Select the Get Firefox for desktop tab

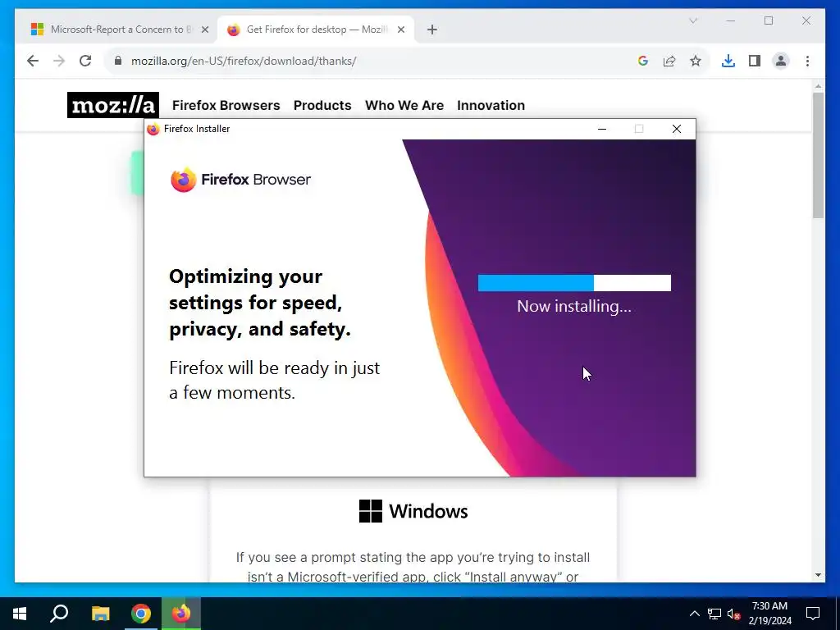click(316, 30)
